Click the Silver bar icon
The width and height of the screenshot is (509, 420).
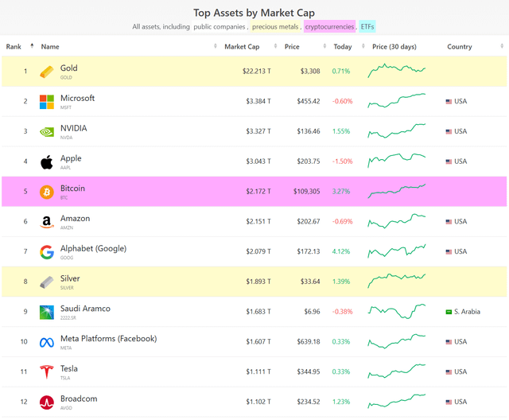pyautogui.click(x=47, y=282)
